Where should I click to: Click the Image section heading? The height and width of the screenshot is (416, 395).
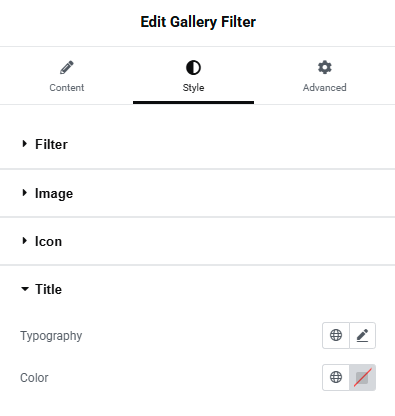click(54, 193)
